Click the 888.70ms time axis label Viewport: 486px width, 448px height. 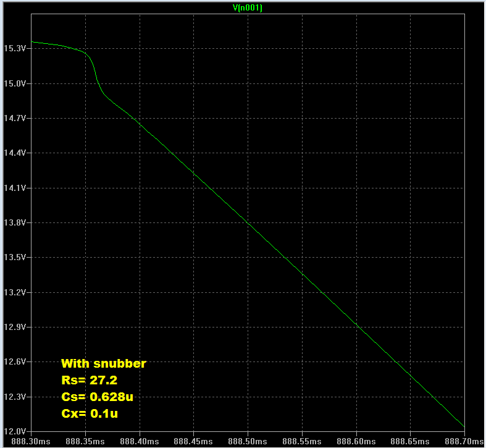(464, 441)
